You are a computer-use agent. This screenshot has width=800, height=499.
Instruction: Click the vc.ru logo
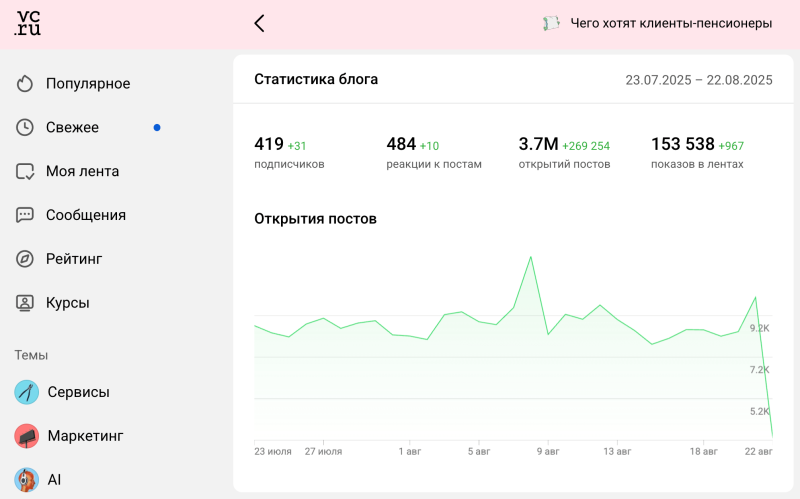click(x=28, y=24)
